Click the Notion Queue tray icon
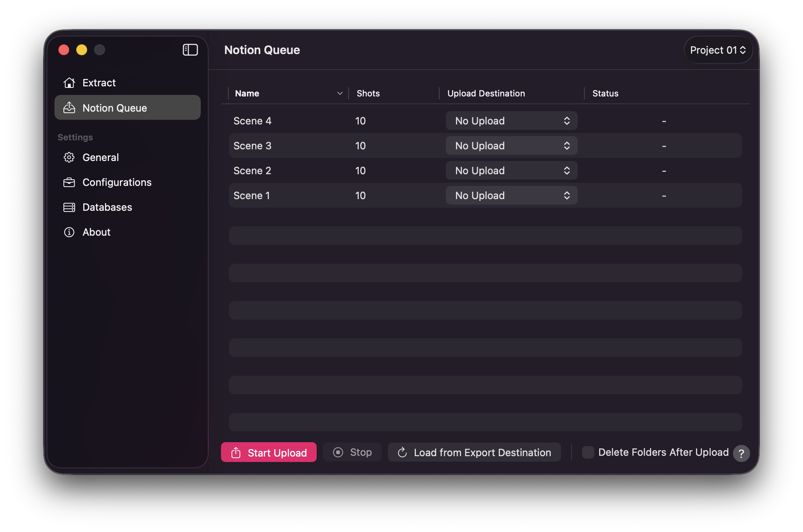Viewport: 803px width, 532px height. click(x=69, y=108)
